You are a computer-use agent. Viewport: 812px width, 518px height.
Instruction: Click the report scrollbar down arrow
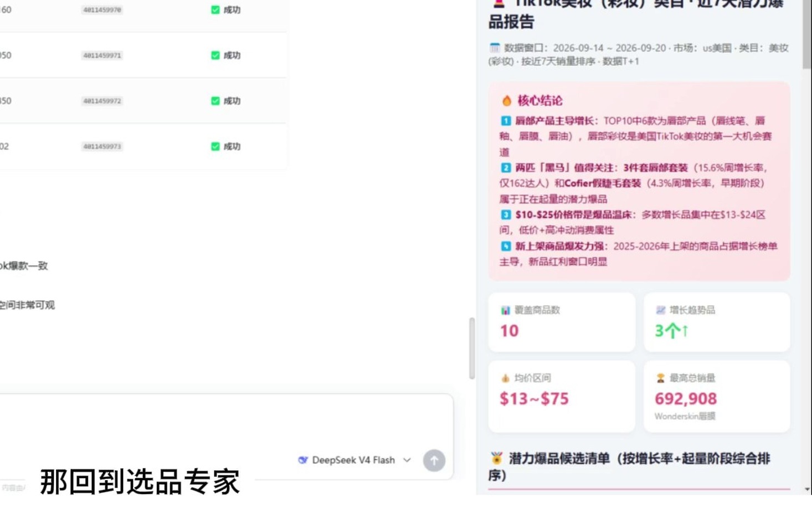(807, 490)
